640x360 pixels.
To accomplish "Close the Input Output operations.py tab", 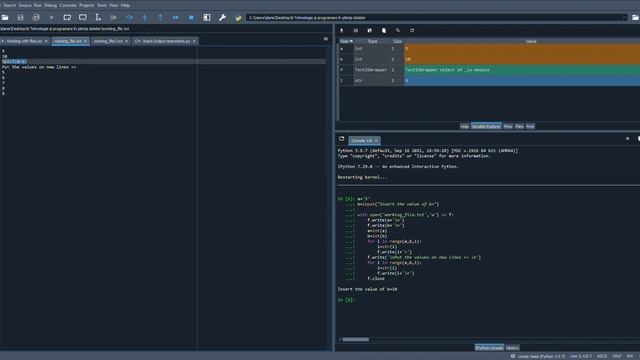I will tap(194, 41).
